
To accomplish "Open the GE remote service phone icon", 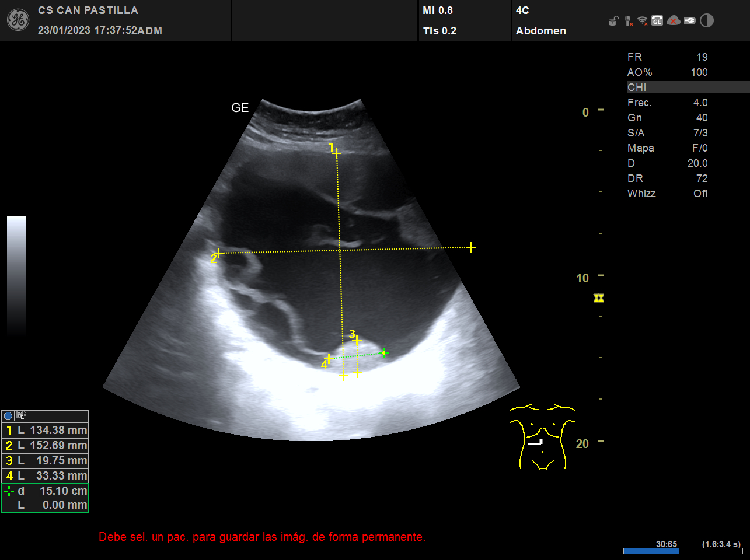I will point(657,21).
